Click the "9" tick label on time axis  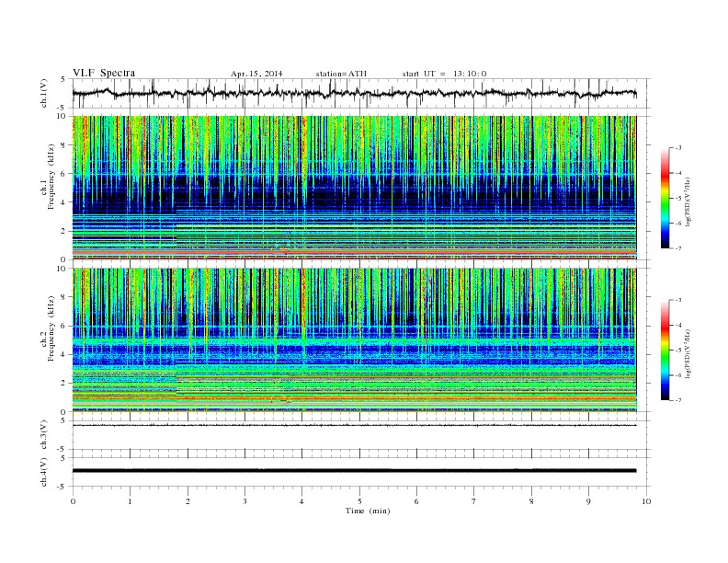[588, 501]
